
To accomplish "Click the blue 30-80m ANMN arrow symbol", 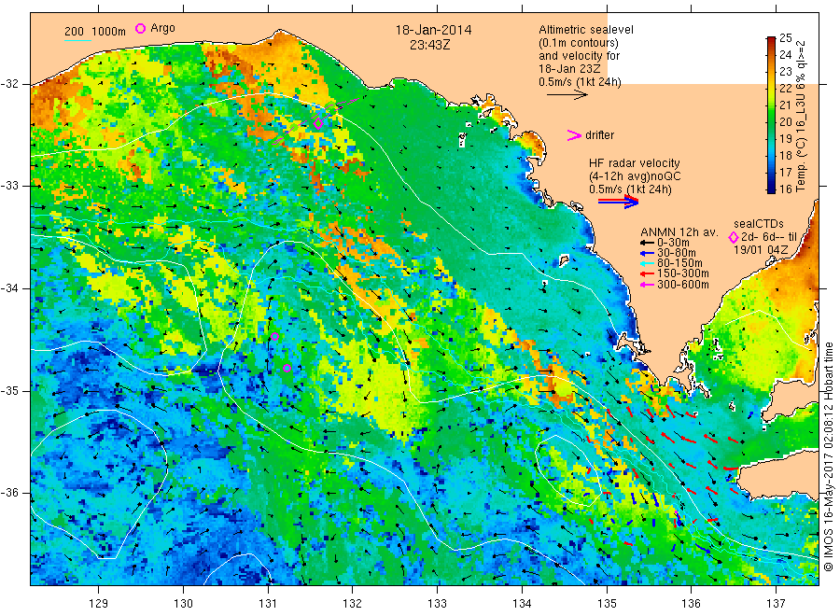I will pyautogui.click(x=648, y=253).
